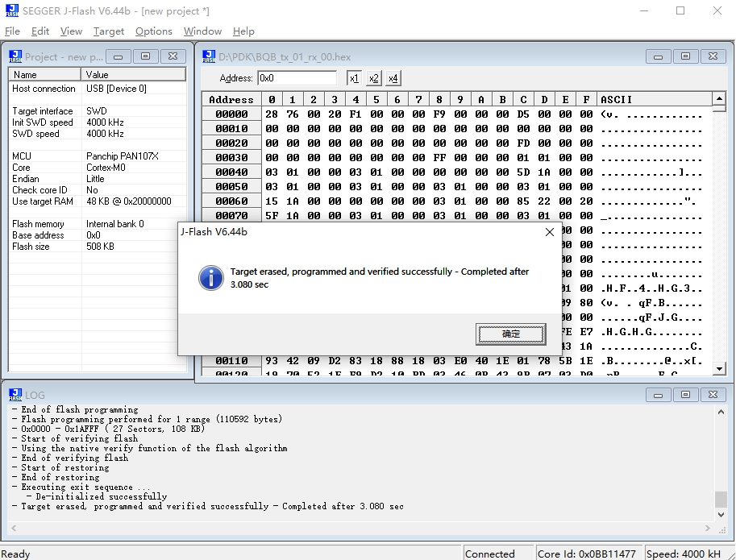Maximize the LOG window

[685, 395]
